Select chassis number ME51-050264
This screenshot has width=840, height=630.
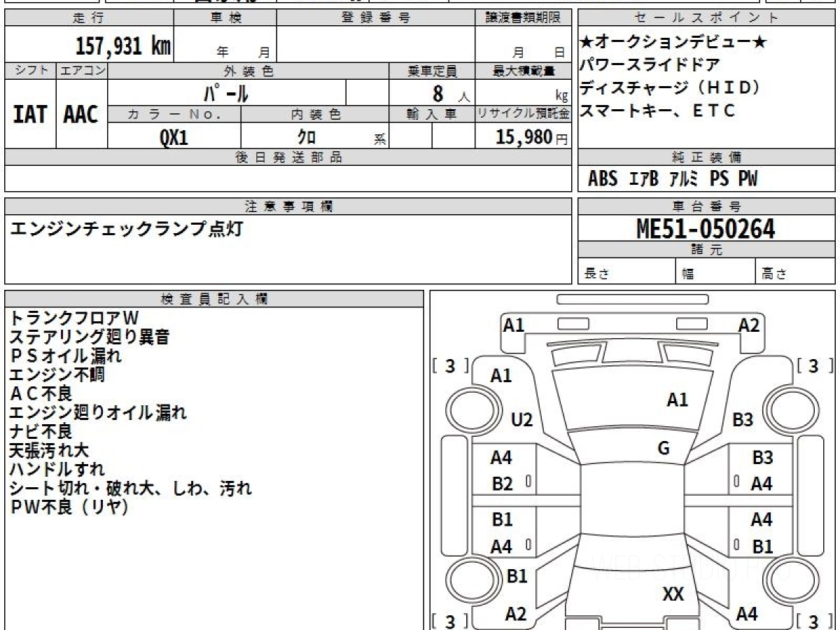coord(706,228)
